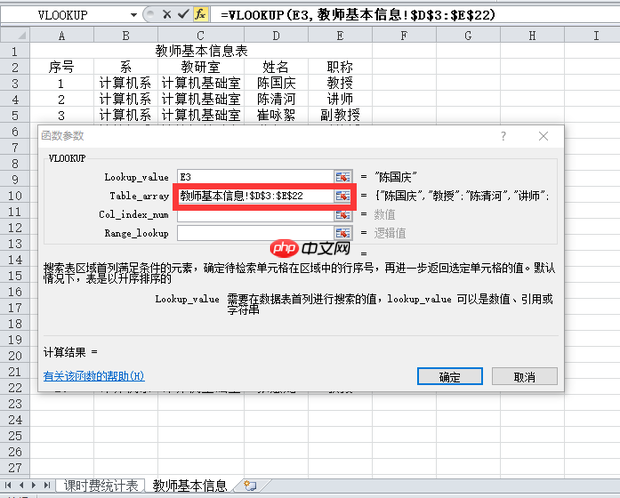Select column G header
The height and width of the screenshot is (498, 620).
(x=468, y=36)
